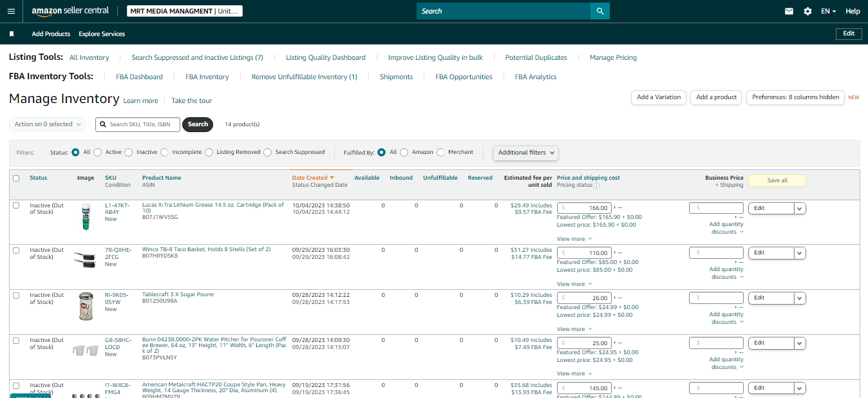The width and height of the screenshot is (868, 398).
Task: Open the messages envelope icon
Action: coord(789,11)
